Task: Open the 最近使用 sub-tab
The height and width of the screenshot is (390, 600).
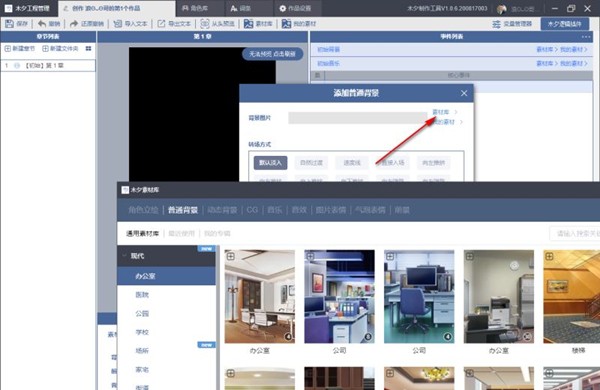Action: [x=181, y=233]
